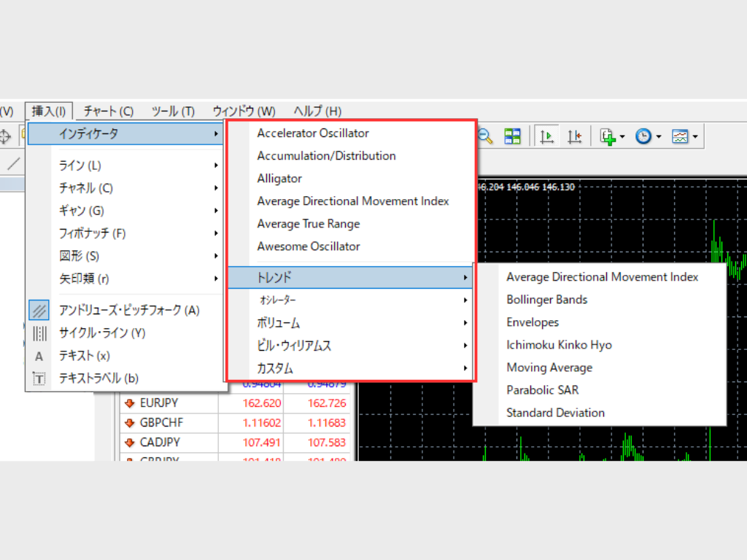Select Accumulation/Distribution indicator
The height and width of the screenshot is (560, 747).
pos(351,156)
